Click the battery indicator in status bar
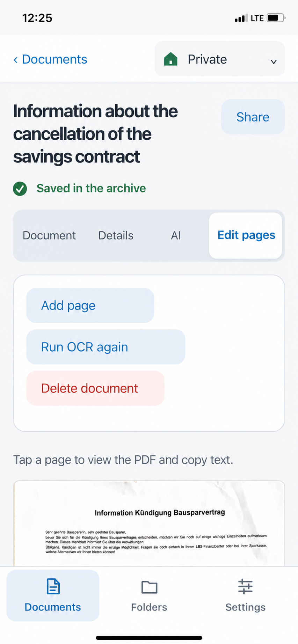298x644 pixels. [276, 18]
